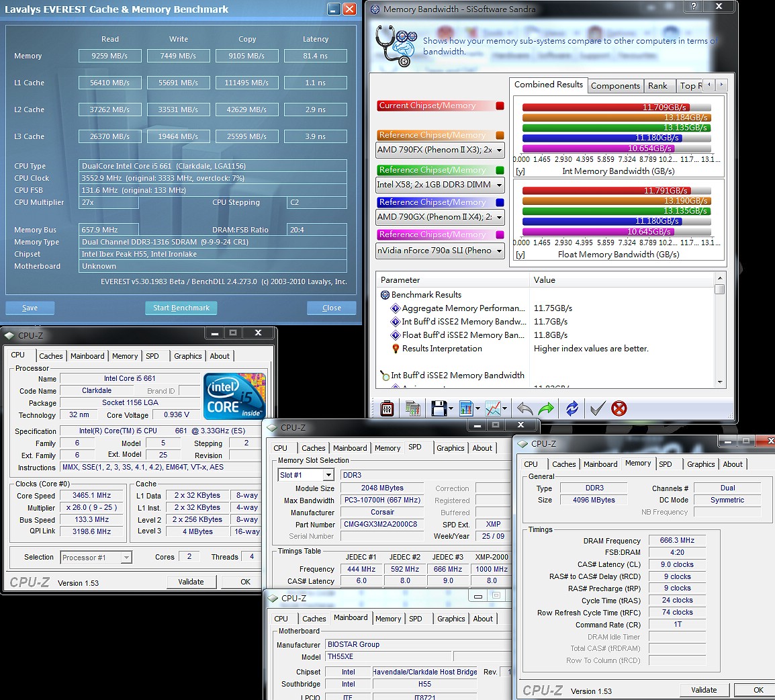
Task: Open Caches tab in the Processor CPU-Z window
Action: coord(51,356)
